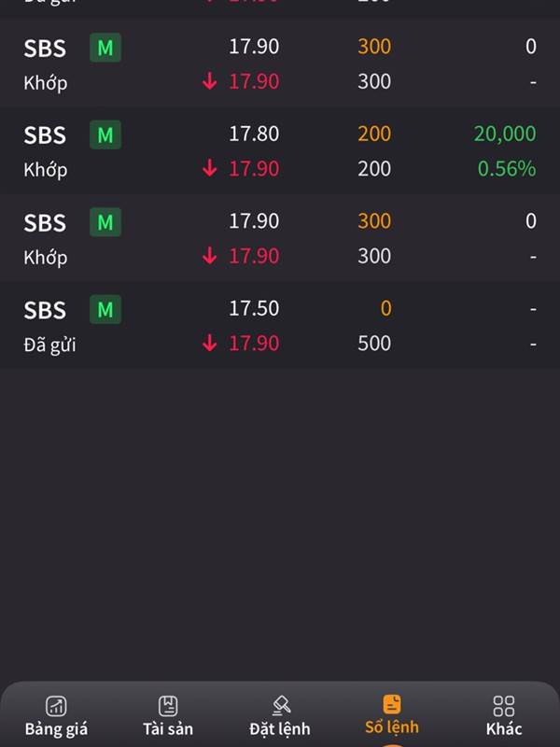This screenshot has width=560, height=747.
Task: Tap Khớp status under the 17.80 order
Action: (46, 171)
